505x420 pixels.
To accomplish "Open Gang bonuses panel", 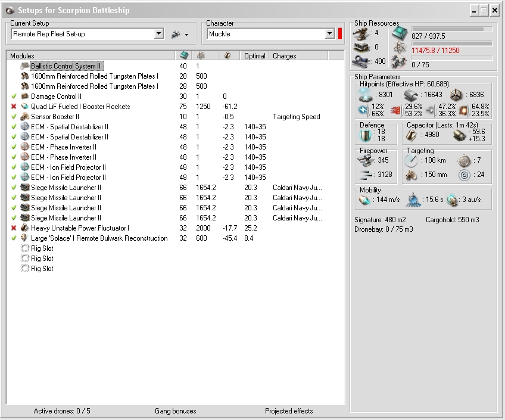I will click(x=176, y=411).
